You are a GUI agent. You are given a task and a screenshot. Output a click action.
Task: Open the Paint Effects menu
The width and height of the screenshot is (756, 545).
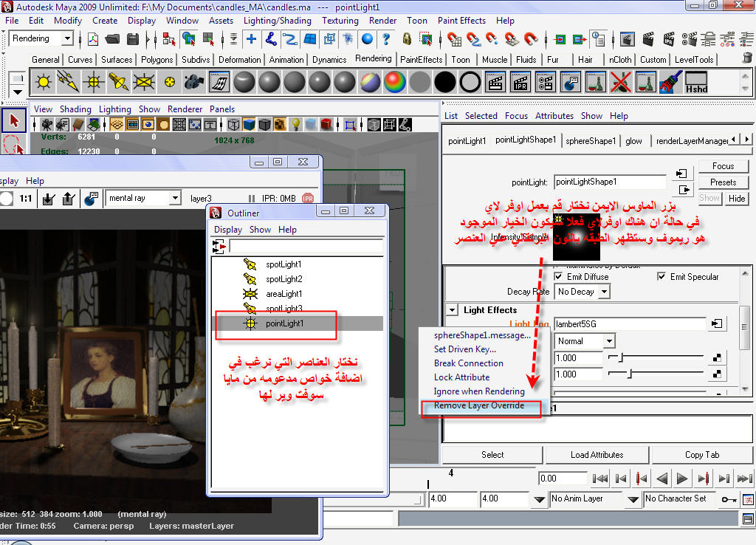[461, 21]
